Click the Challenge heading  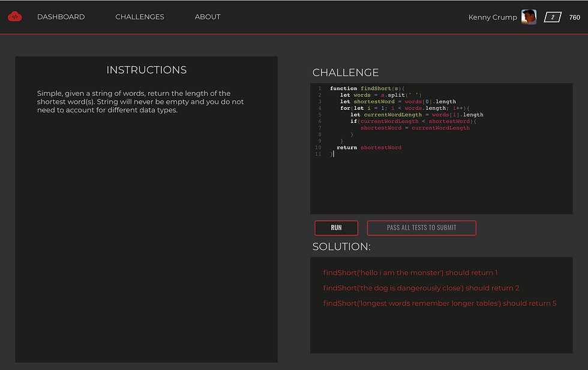pyautogui.click(x=346, y=73)
